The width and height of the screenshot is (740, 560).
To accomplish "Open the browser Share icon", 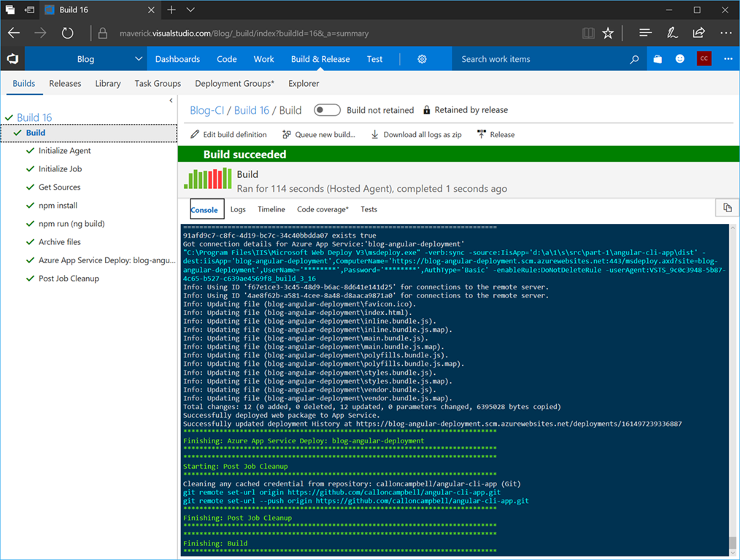I will 699,33.
